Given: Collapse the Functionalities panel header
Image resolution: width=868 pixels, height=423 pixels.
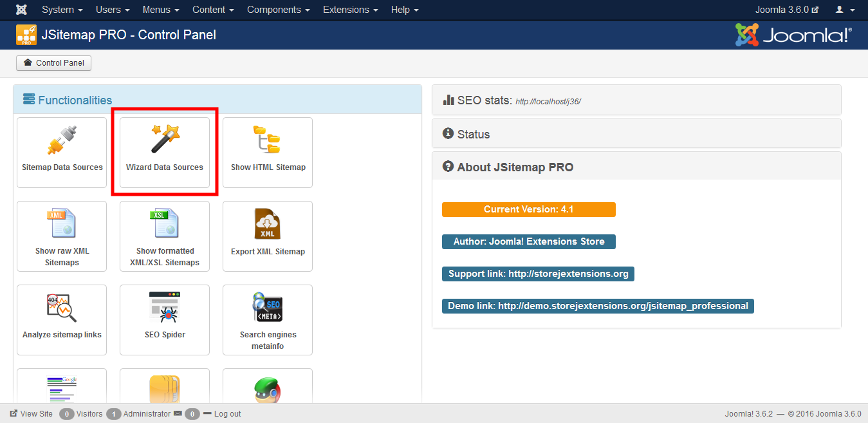Looking at the screenshot, I should 217,100.
